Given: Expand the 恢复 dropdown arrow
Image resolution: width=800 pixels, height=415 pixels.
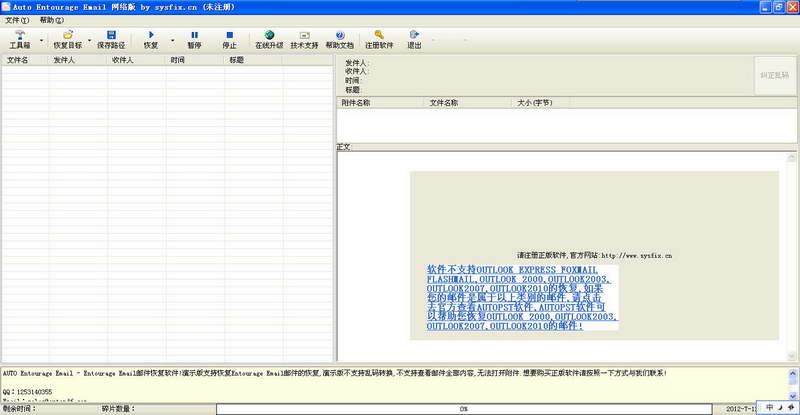Looking at the screenshot, I should click(172, 40).
